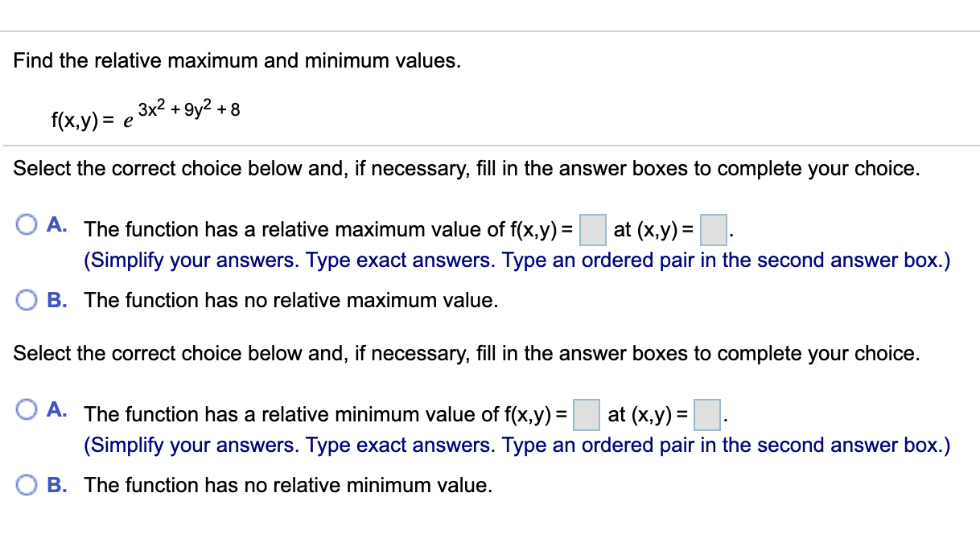Click the simplify instruction under choice A maximum
Image resolution: width=980 pixels, height=534 pixels.
tap(517, 260)
